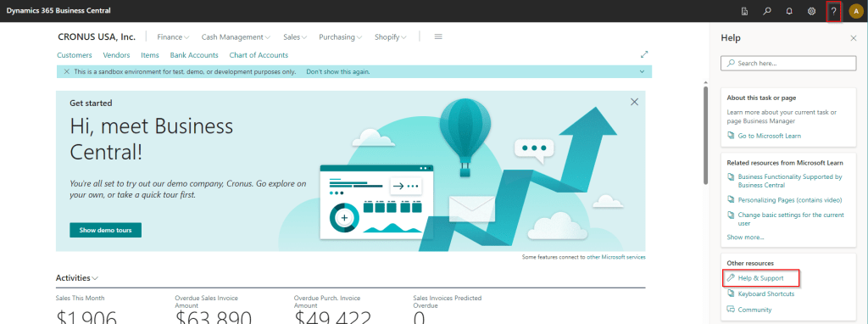The width and height of the screenshot is (868, 324).
Task: Open Help & Support link
Action: pyautogui.click(x=760, y=277)
